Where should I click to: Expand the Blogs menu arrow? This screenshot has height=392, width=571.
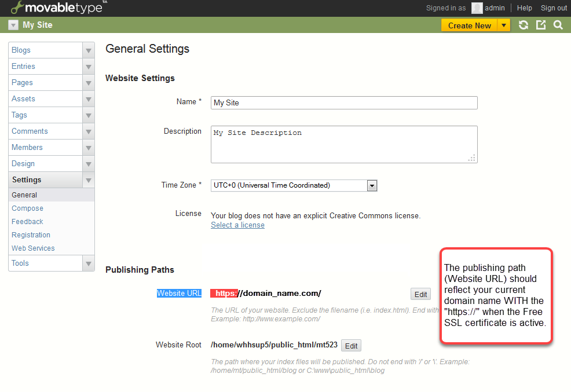pyautogui.click(x=88, y=50)
